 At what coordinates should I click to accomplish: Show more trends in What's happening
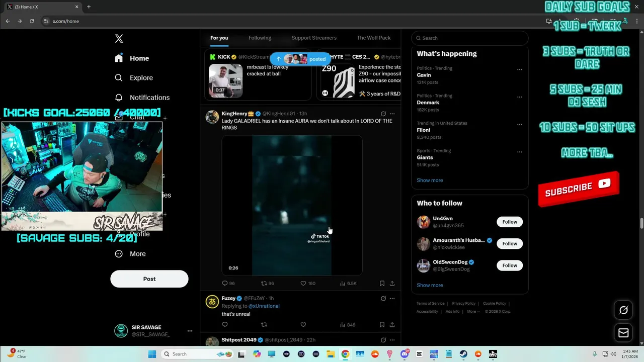[x=430, y=180]
